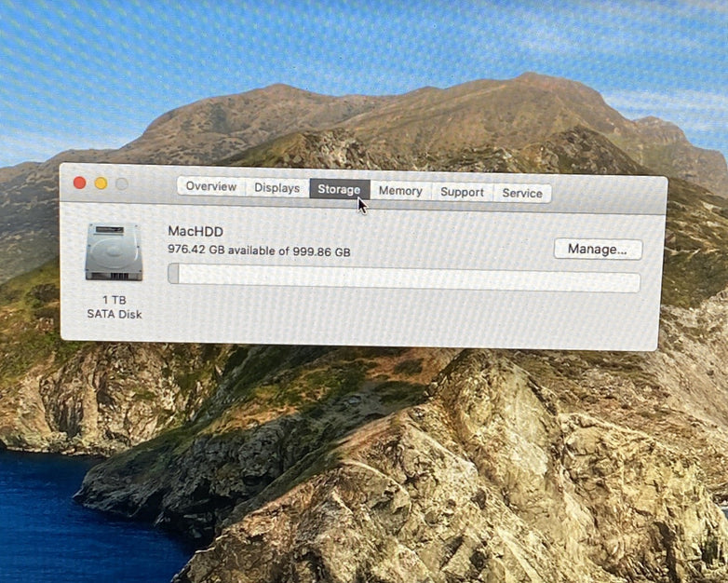728x583 pixels.
Task: Open the Displays tab
Action: (x=277, y=188)
